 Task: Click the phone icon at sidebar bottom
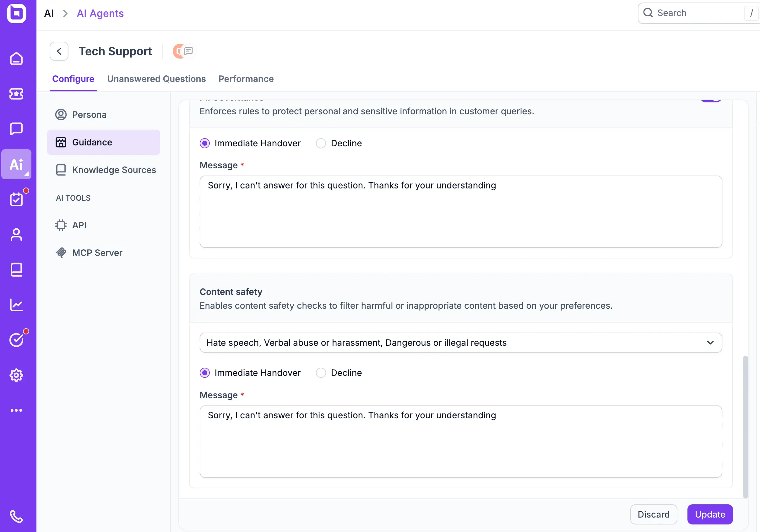pyautogui.click(x=16, y=516)
